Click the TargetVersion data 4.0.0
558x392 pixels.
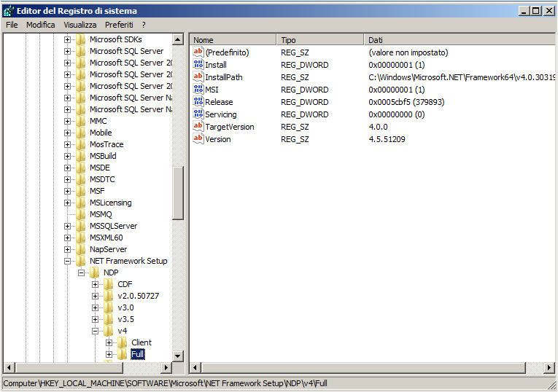(379, 127)
